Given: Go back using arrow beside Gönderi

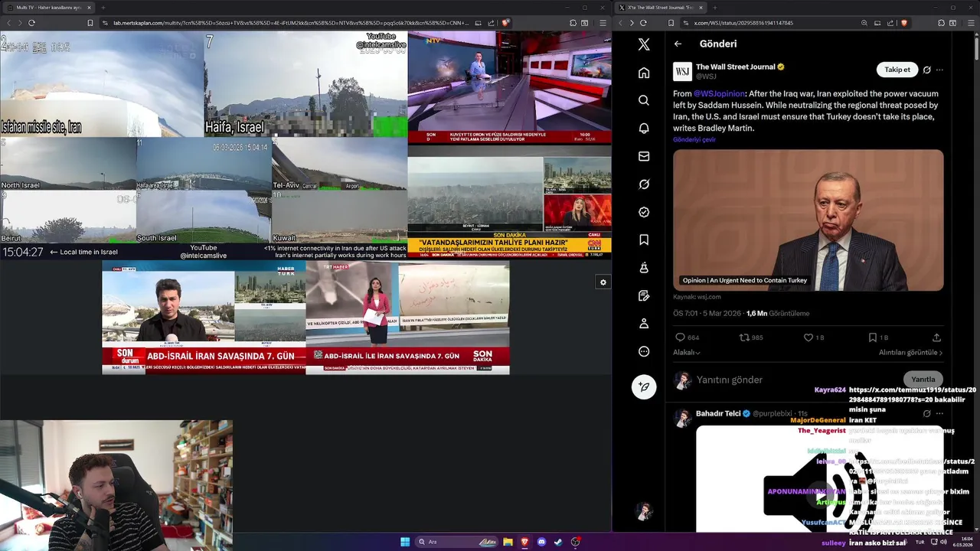Looking at the screenshot, I should pos(678,44).
